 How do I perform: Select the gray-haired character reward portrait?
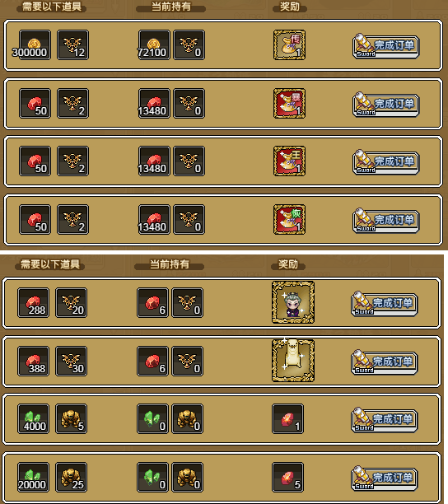[x=293, y=302]
